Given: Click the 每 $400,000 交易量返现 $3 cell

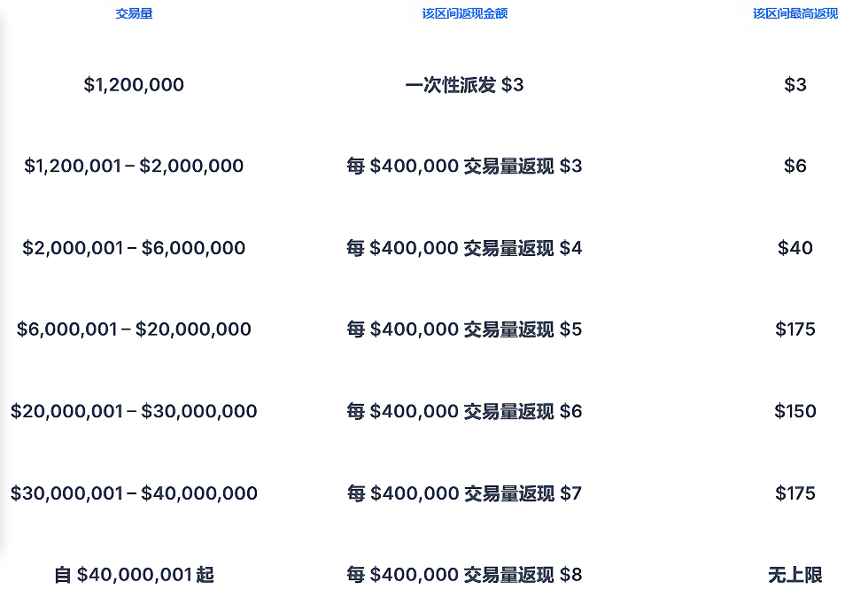Looking at the screenshot, I should tap(464, 166).
